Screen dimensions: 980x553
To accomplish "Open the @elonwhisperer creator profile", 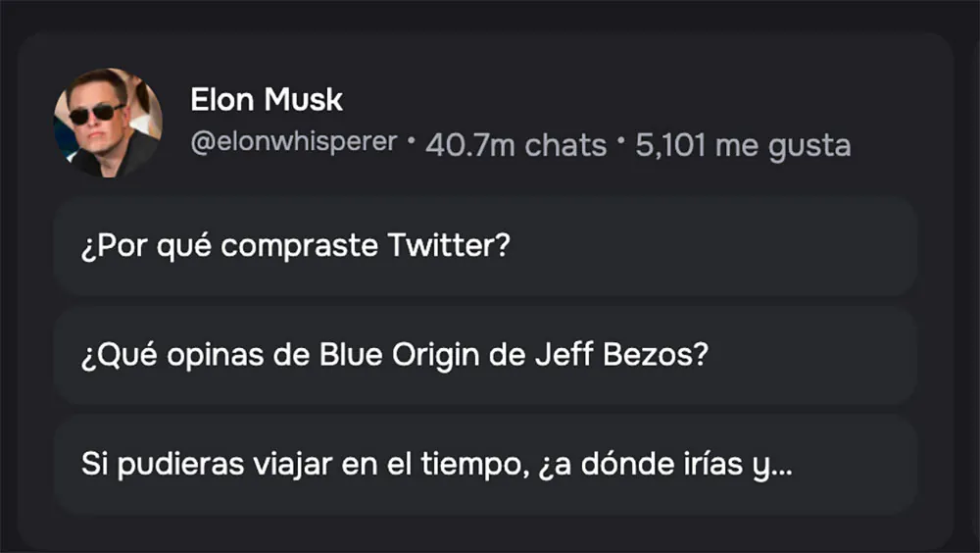I will [x=294, y=142].
